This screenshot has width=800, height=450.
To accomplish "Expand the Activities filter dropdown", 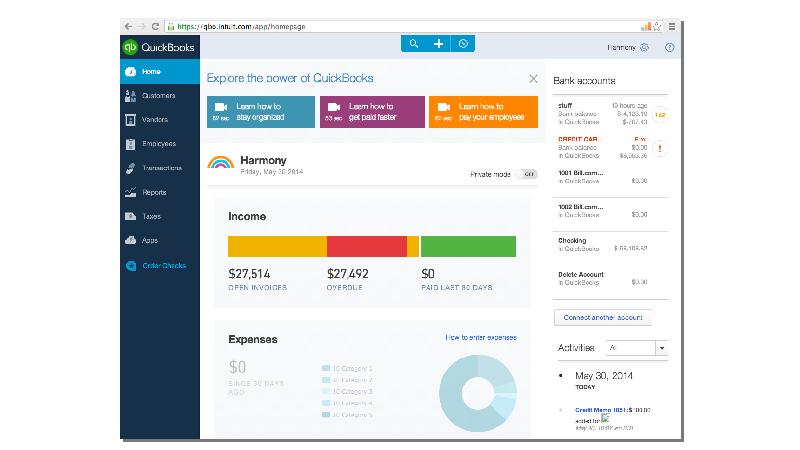I will click(x=661, y=348).
